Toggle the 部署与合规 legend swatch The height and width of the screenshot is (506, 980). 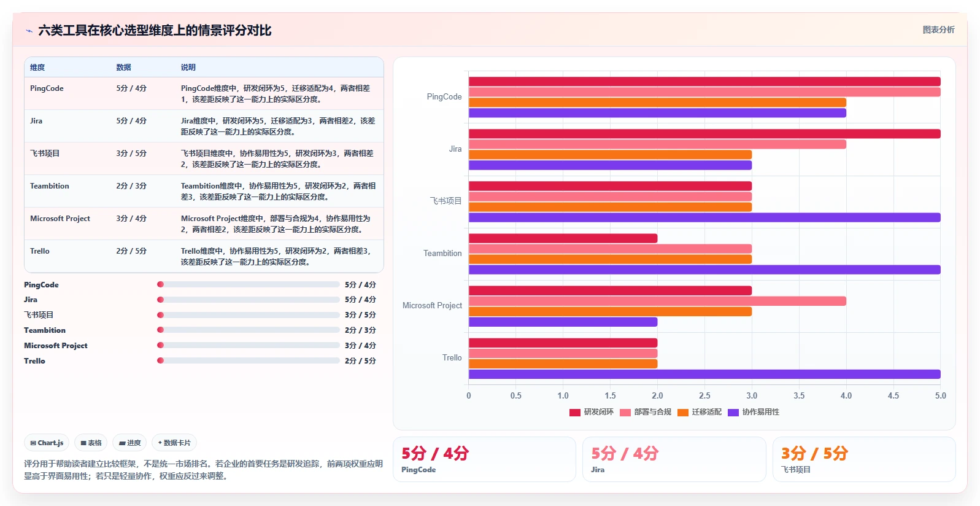coord(625,413)
